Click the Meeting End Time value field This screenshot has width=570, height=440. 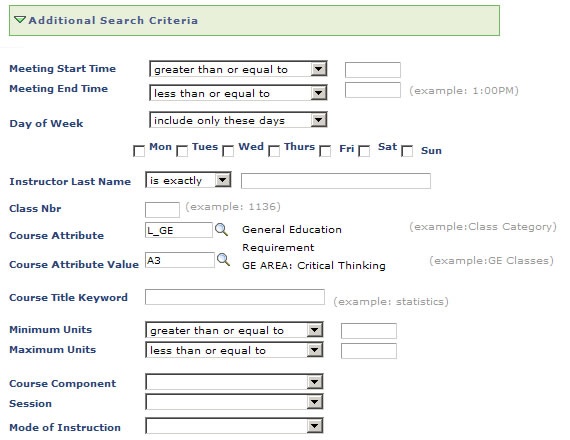(373, 90)
